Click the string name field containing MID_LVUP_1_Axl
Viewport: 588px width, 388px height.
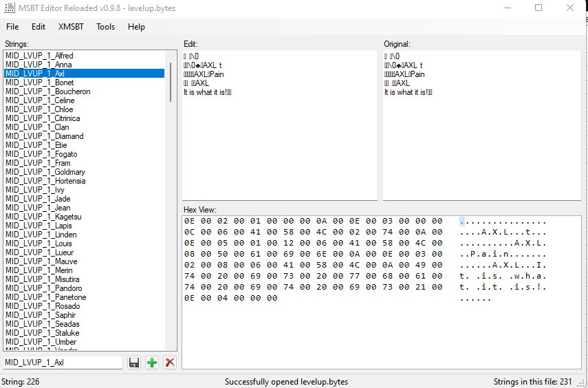(62, 363)
